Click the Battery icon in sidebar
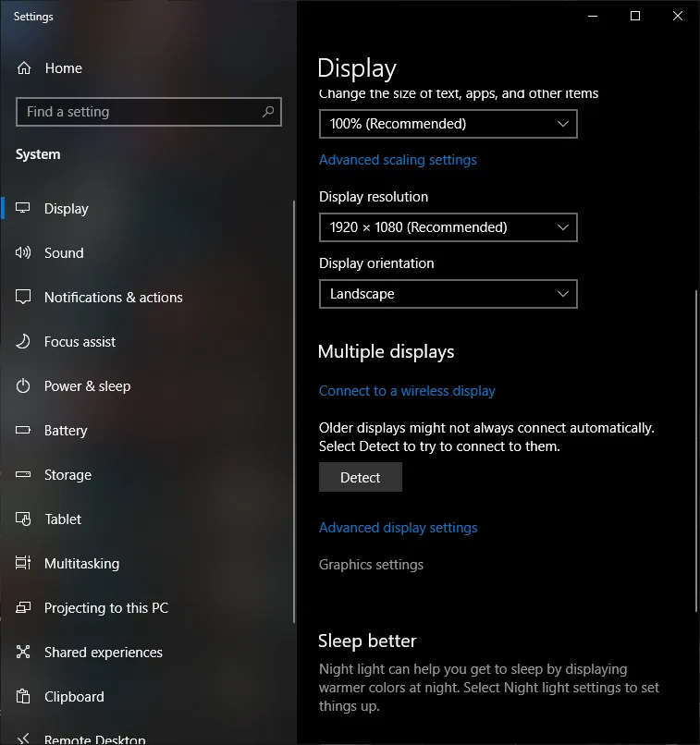 pyautogui.click(x=23, y=430)
